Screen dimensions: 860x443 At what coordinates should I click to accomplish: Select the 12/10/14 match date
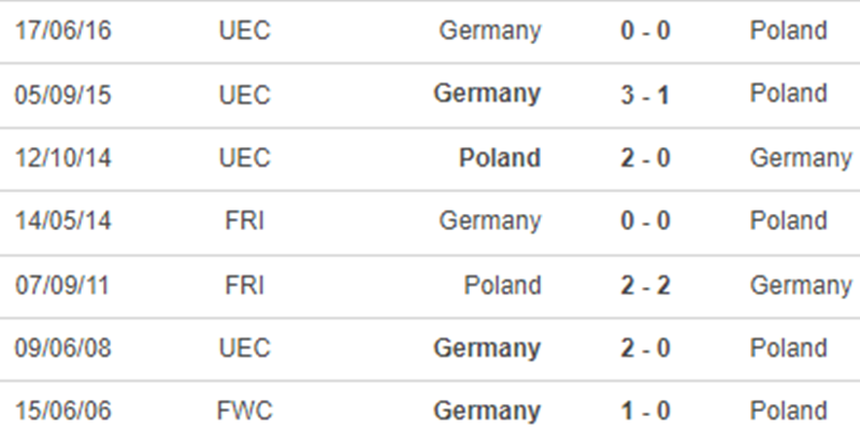tap(63, 158)
